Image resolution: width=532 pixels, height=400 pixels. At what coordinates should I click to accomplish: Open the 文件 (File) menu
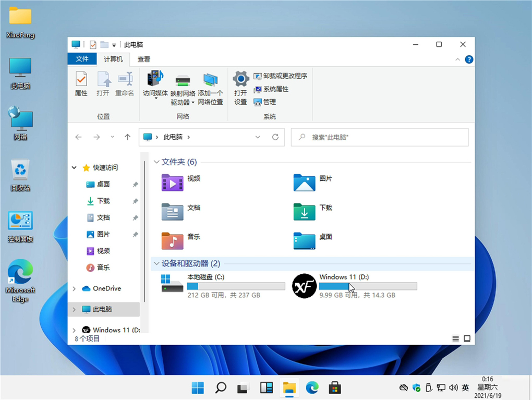[82, 59]
